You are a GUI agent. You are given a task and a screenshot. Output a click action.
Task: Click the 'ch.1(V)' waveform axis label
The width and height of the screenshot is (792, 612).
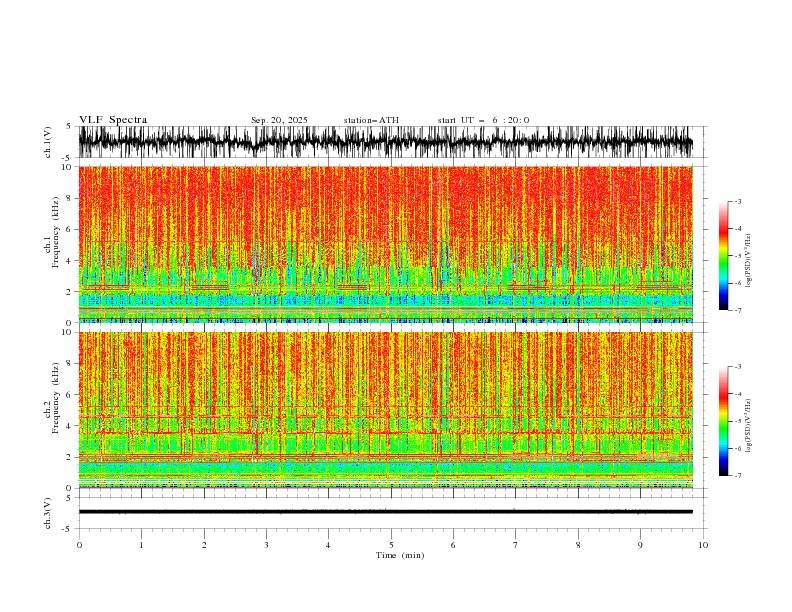click(48, 142)
